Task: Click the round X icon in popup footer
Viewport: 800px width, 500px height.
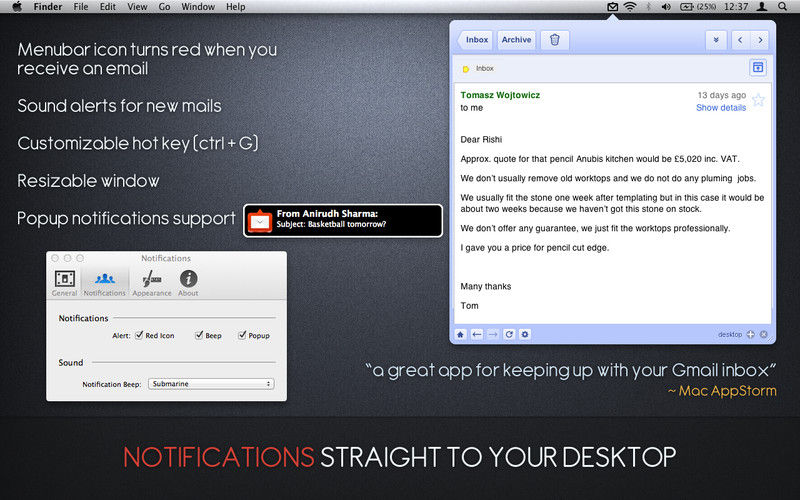Action: (764, 335)
